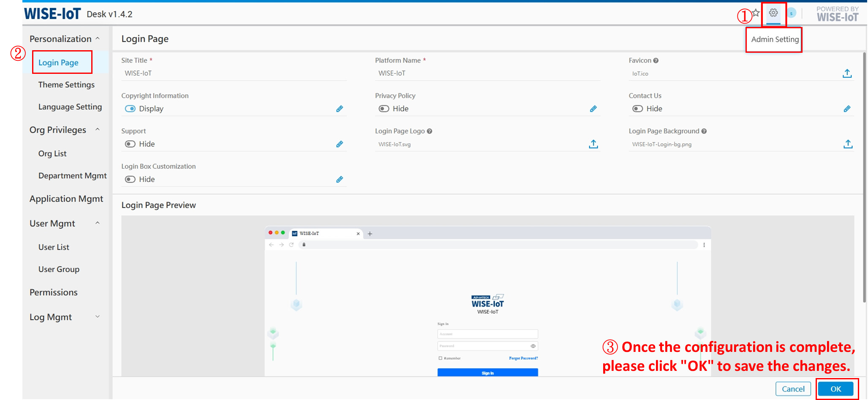Click the favorites star icon in header

(756, 13)
